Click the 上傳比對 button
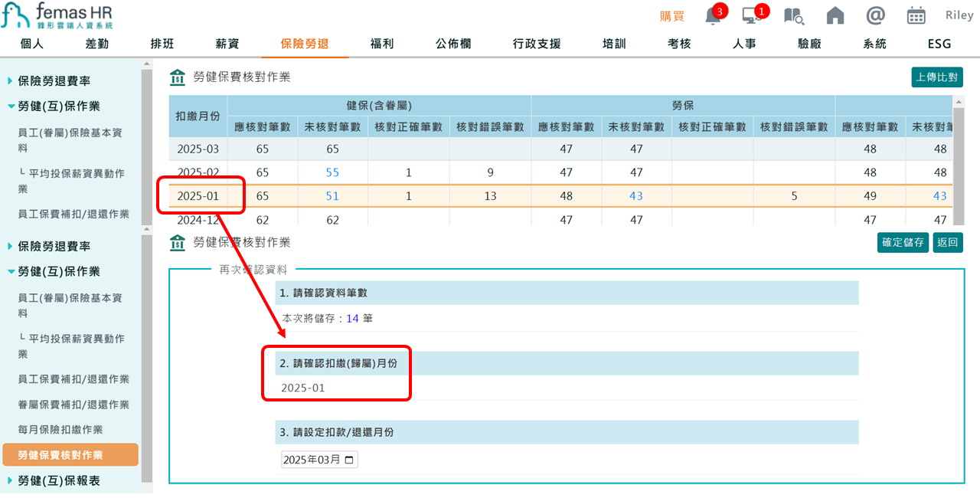The height and width of the screenshot is (498, 980). coord(936,77)
